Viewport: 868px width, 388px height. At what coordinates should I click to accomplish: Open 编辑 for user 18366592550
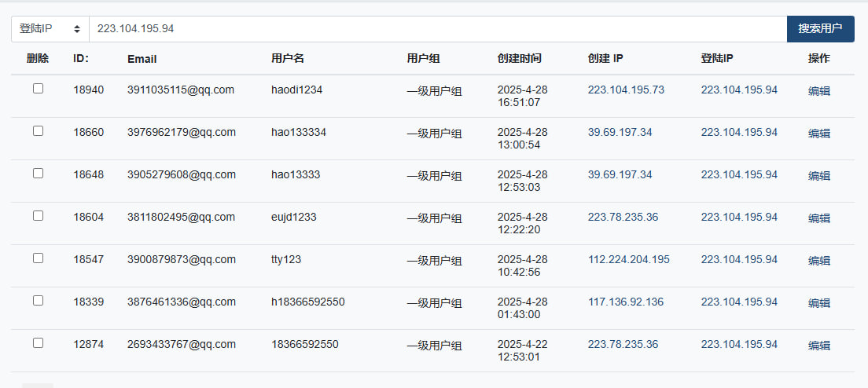[818, 346]
